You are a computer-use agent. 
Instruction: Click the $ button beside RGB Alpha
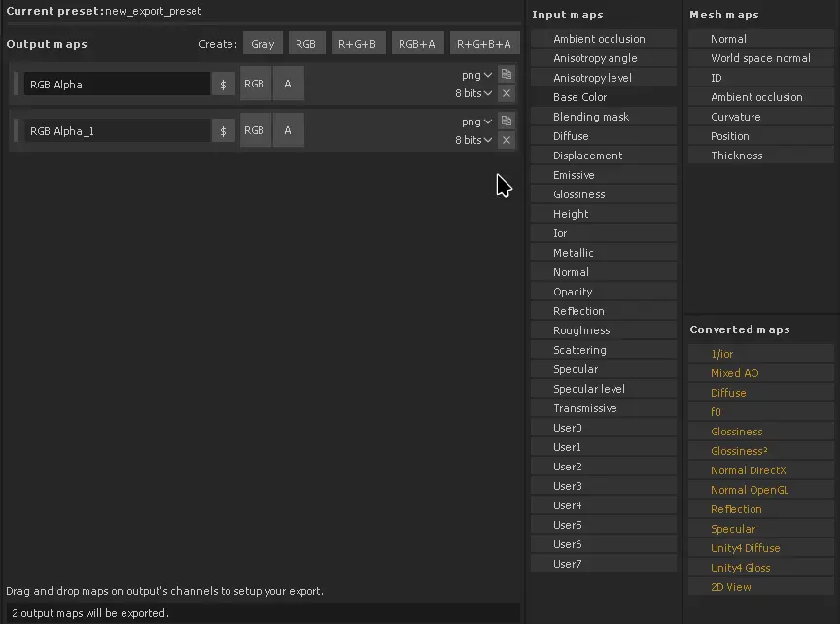click(224, 85)
